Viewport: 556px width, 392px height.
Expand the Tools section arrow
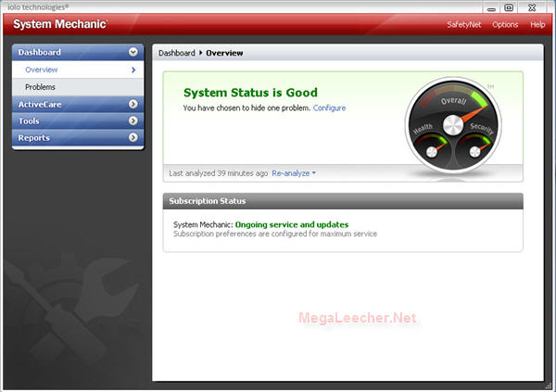pos(133,120)
